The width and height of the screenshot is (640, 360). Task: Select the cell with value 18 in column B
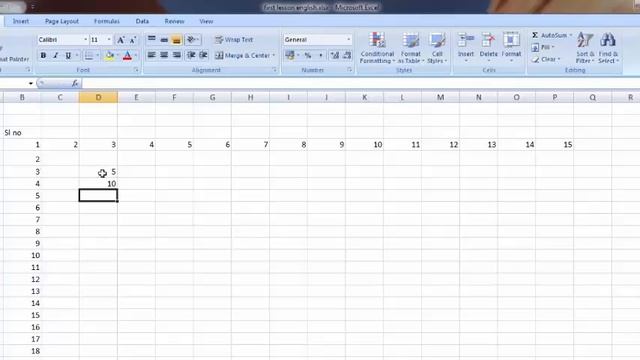click(22, 351)
